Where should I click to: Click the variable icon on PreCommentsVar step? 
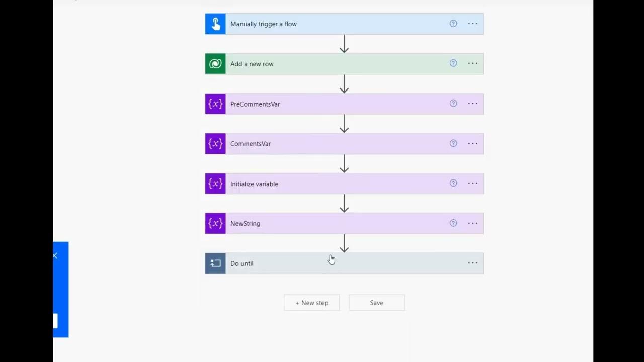coord(215,104)
